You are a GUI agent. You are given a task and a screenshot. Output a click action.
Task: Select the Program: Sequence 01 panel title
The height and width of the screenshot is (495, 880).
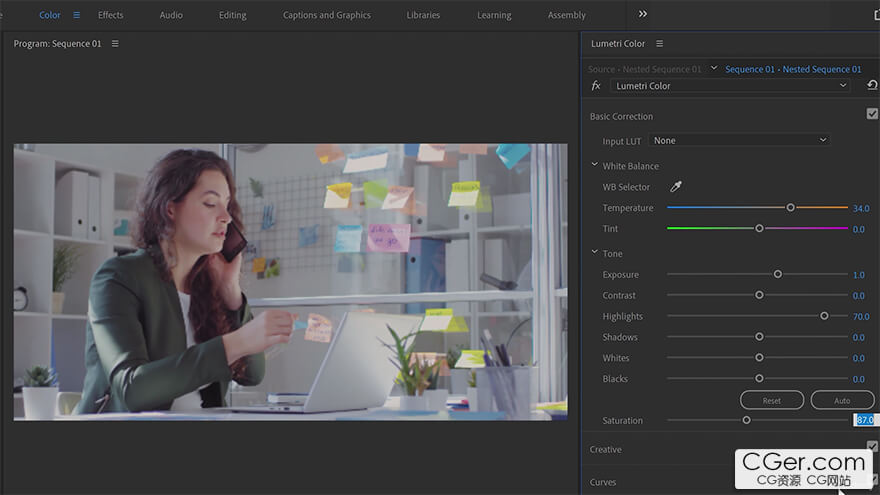point(57,44)
